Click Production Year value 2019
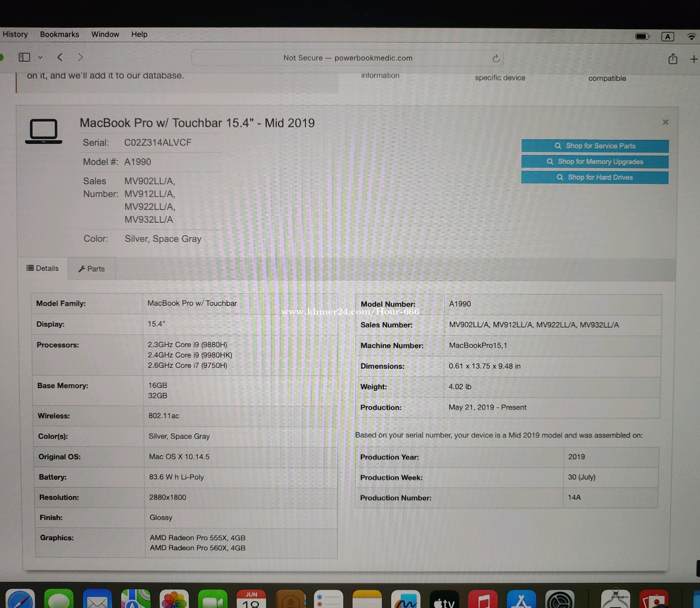Screen dimensions: 700x608 point(576,457)
